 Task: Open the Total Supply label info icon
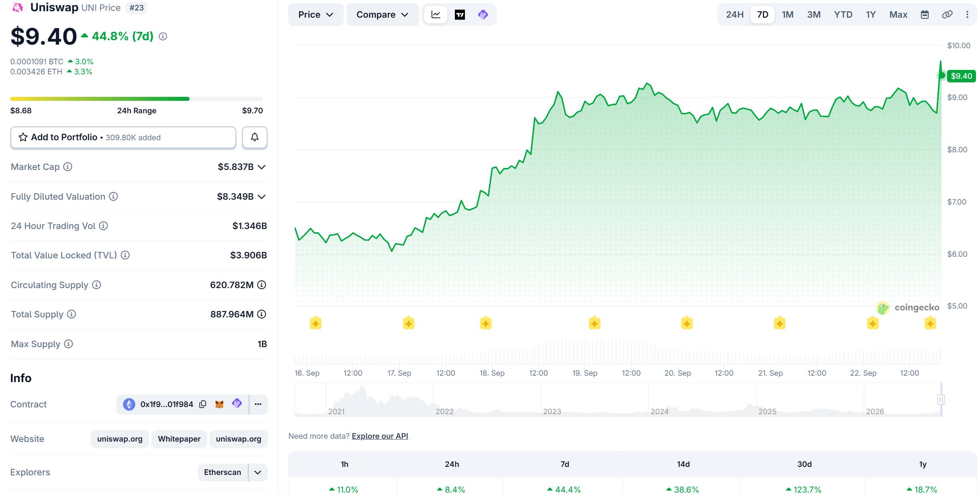click(x=71, y=314)
